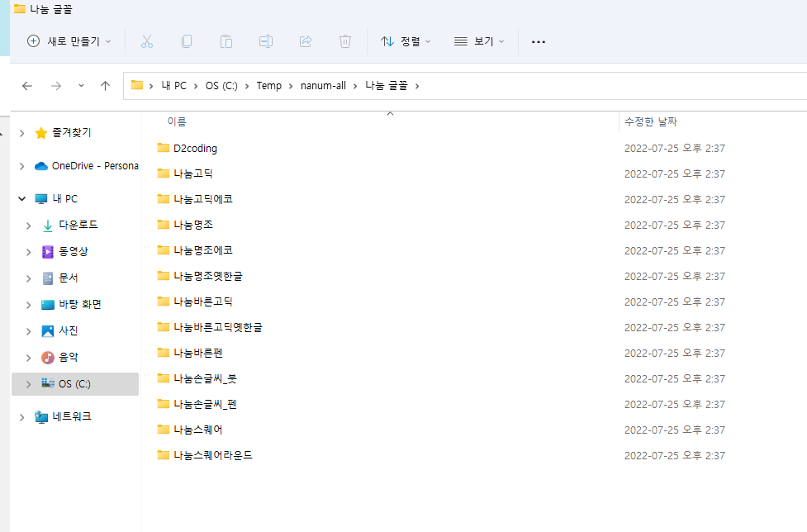Select the 나눔명조 folder icon
The width and height of the screenshot is (807, 532).
(x=164, y=225)
